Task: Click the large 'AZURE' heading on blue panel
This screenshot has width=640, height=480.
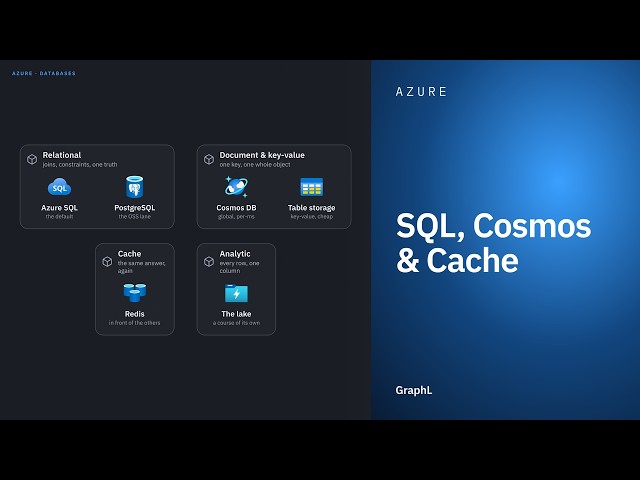Action: [x=421, y=92]
